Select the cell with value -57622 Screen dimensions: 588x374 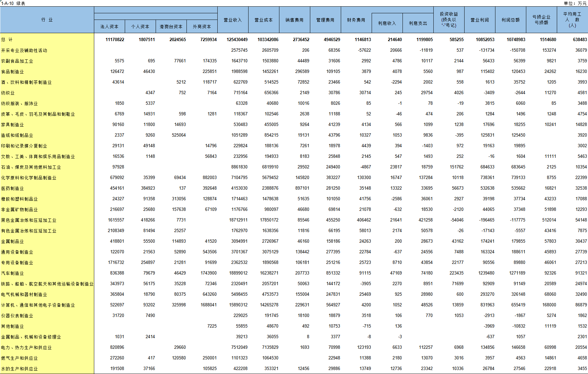point(365,50)
